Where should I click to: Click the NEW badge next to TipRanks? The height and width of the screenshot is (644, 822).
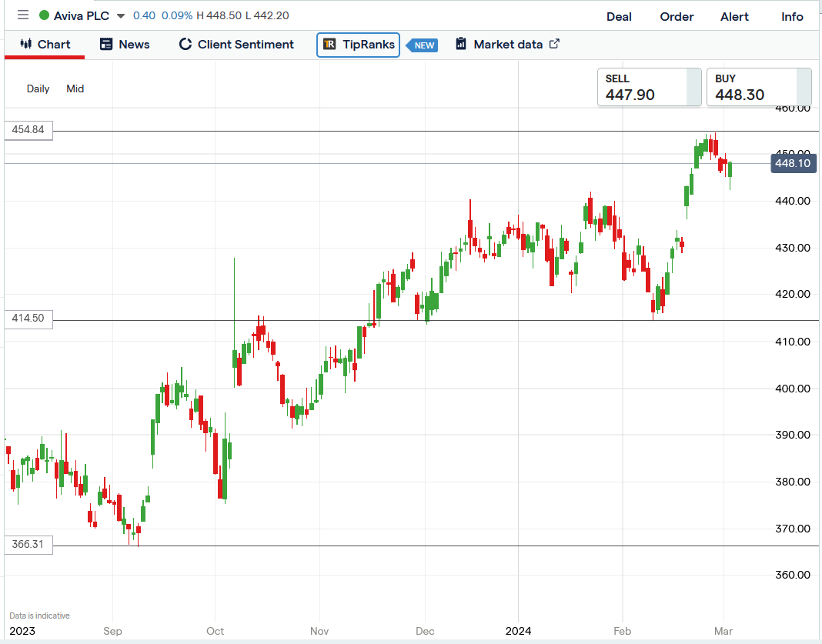(x=422, y=45)
